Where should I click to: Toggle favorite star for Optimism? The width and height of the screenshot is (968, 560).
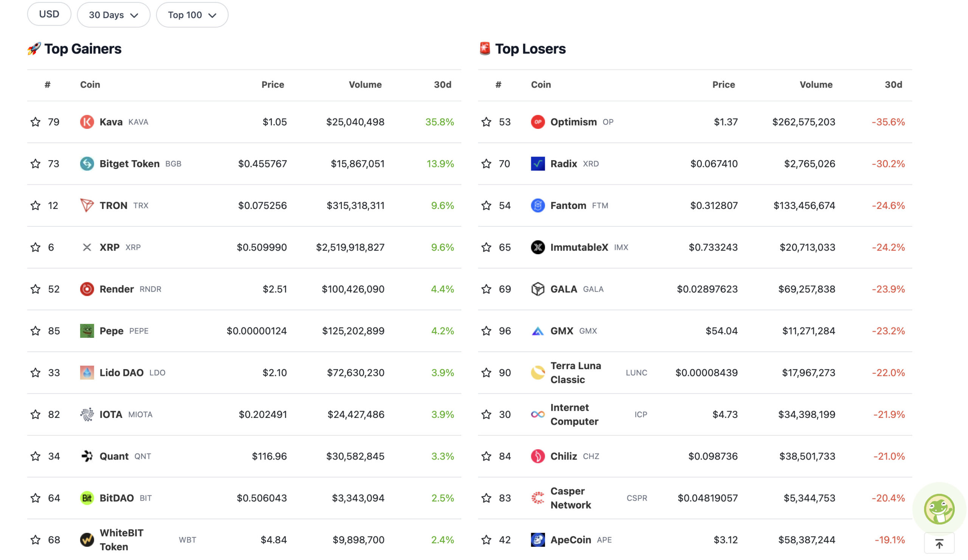coord(486,122)
